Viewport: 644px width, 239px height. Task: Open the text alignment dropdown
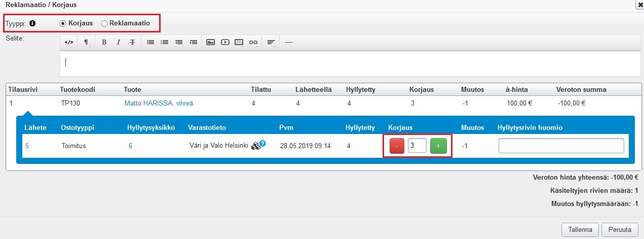[271, 42]
